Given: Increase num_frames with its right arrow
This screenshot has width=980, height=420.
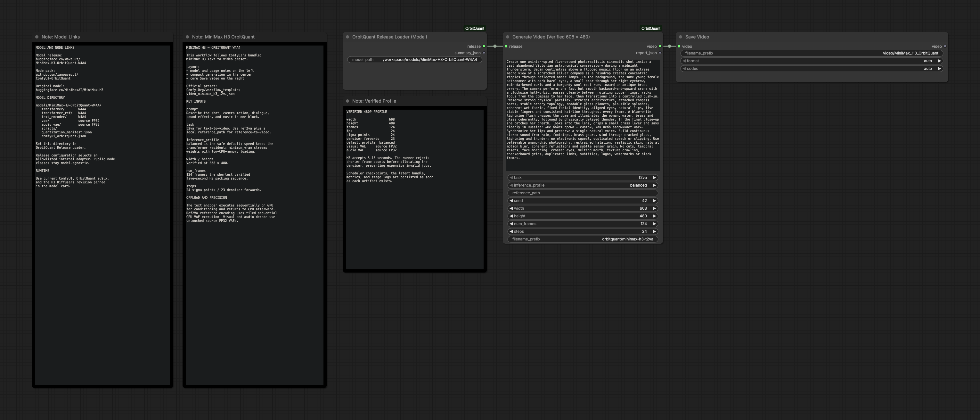Looking at the screenshot, I should (654, 224).
